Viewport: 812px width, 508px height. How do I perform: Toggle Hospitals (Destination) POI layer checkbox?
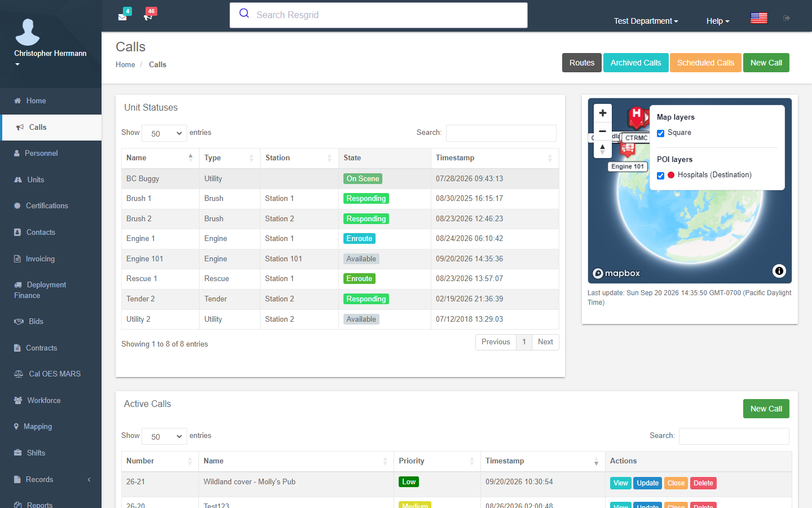[x=661, y=176]
